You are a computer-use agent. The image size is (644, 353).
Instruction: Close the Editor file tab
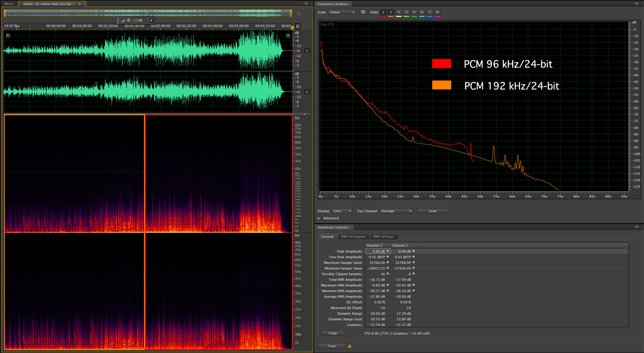[84, 4]
